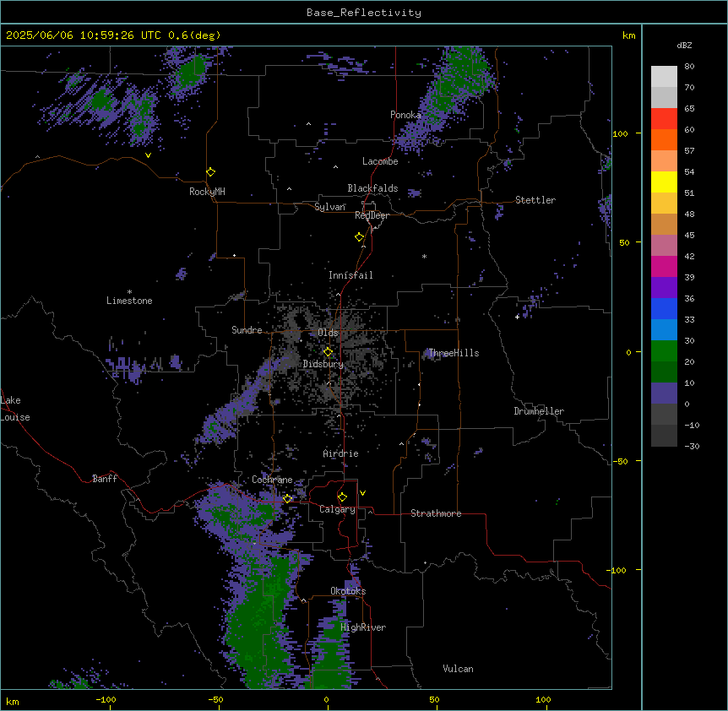Click the yellow diamond marker south of RedDeer
Screen dimensions: 728x711
tap(360, 237)
